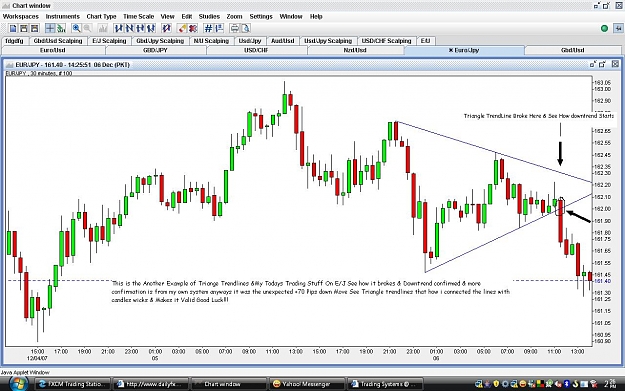Open the Window menu
This screenshot has height=391, width=625.
291,16
